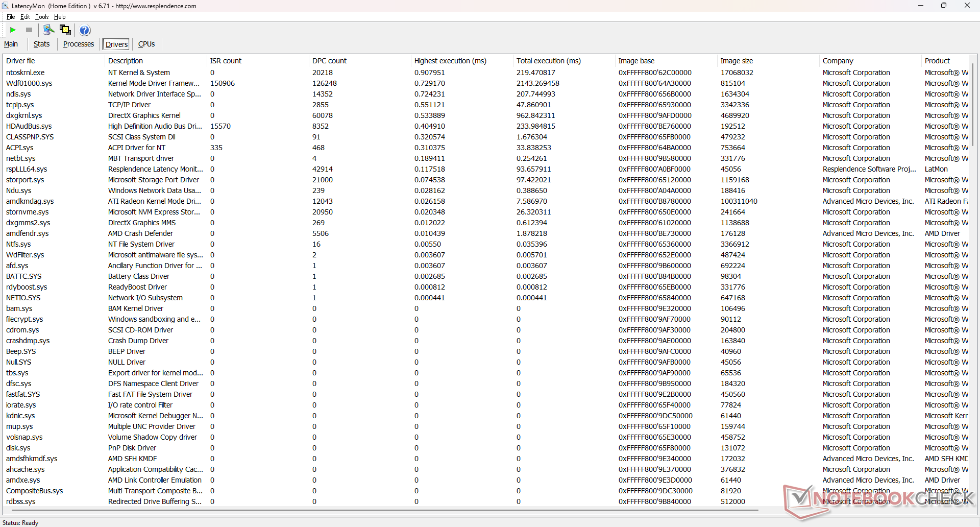Sort by the Driver file column header
Image resolution: width=980 pixels, height=527 pixels.
pyautogui.click(x=53, y=61)
